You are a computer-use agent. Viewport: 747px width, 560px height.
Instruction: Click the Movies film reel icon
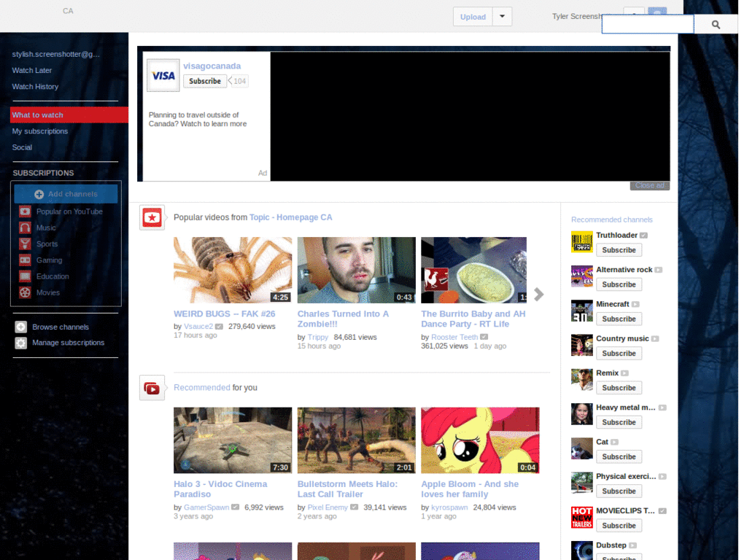[x=25, y=292]
